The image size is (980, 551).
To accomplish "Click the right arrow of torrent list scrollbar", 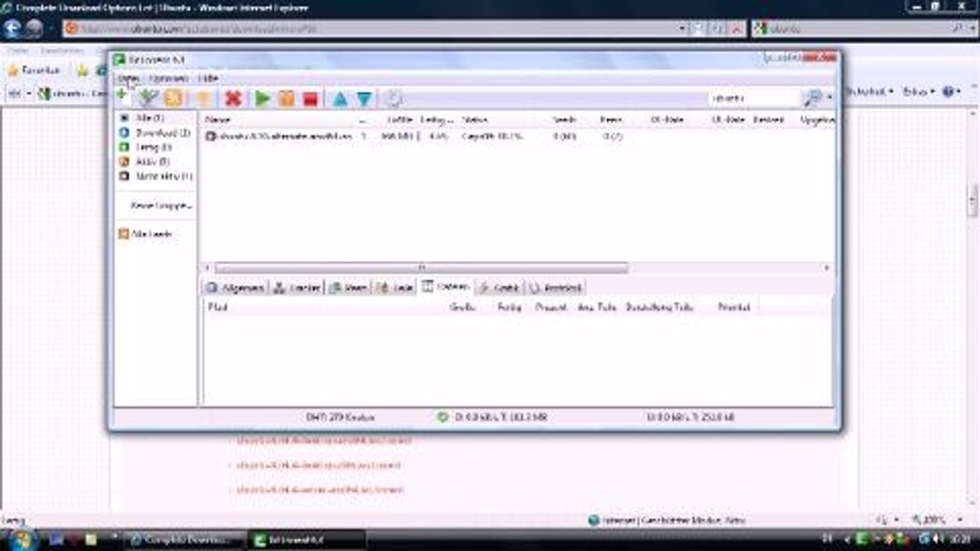I will click(x=827, y=268).
